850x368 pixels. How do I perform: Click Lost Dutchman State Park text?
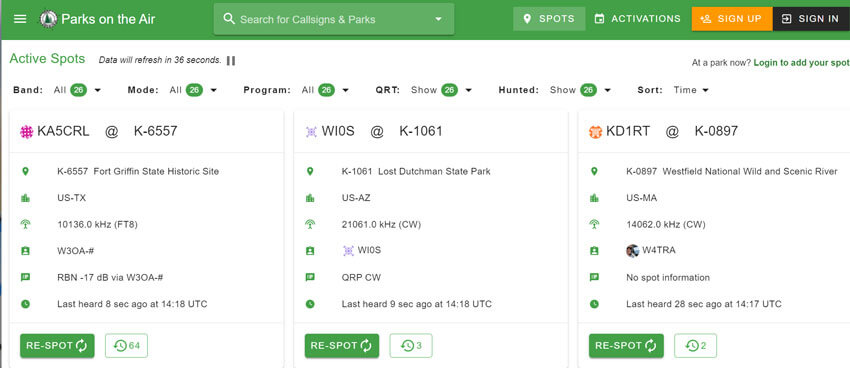tap(434, 171)
